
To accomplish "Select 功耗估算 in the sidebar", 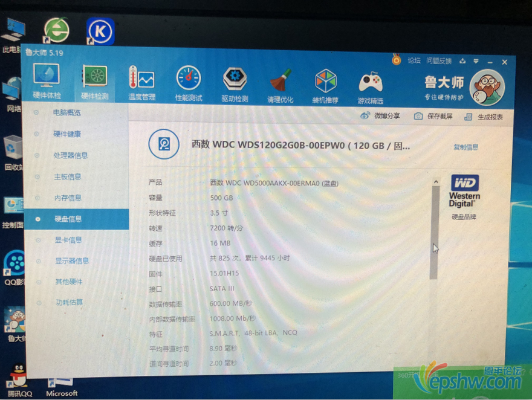I will tap(69, 302).
